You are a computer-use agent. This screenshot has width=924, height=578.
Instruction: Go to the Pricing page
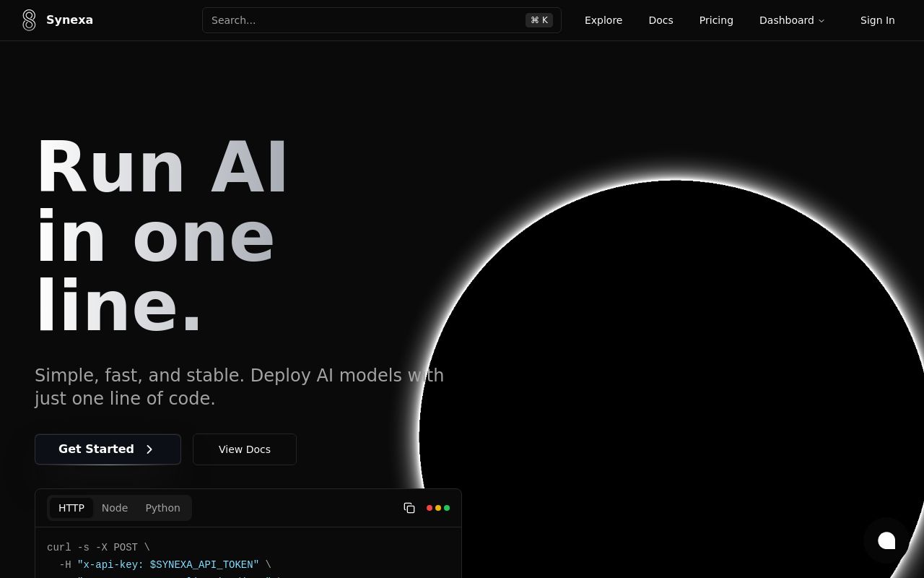coord(716,20)
